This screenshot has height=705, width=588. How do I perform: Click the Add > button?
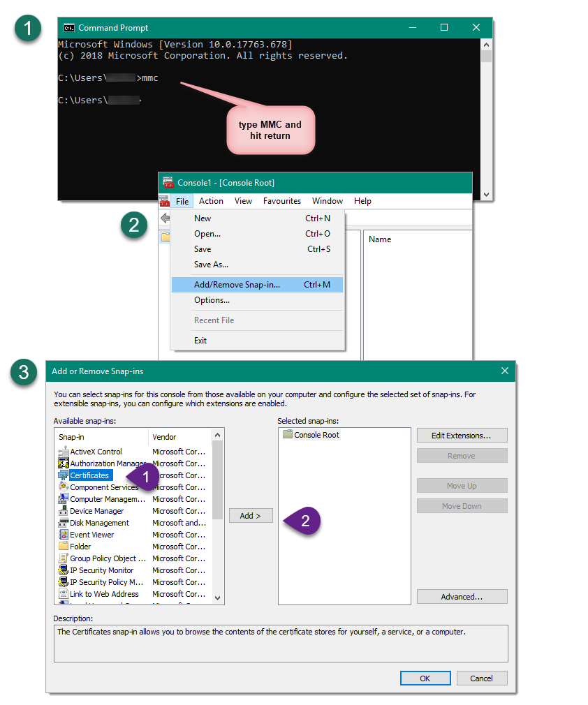251,516
